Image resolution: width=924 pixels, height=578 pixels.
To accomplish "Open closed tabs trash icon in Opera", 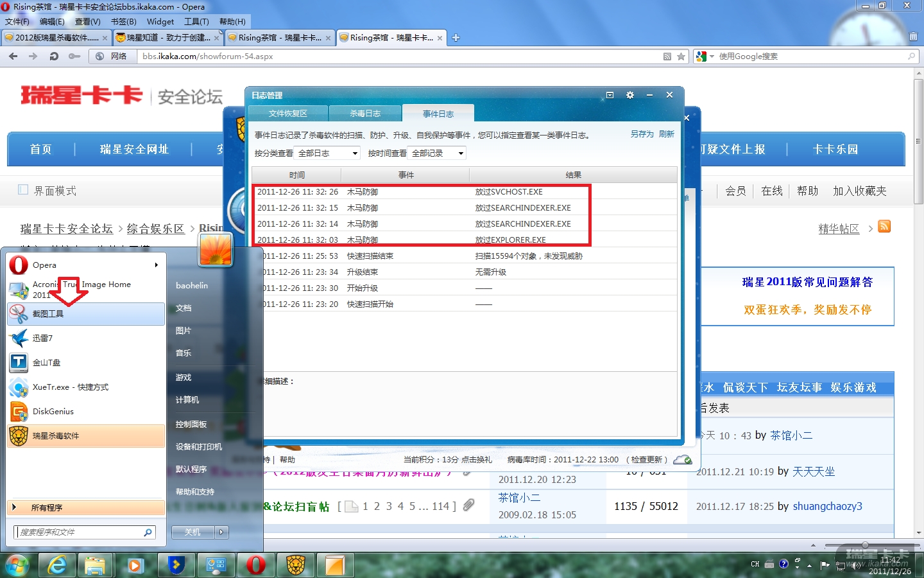I will [x=913, y=37].
